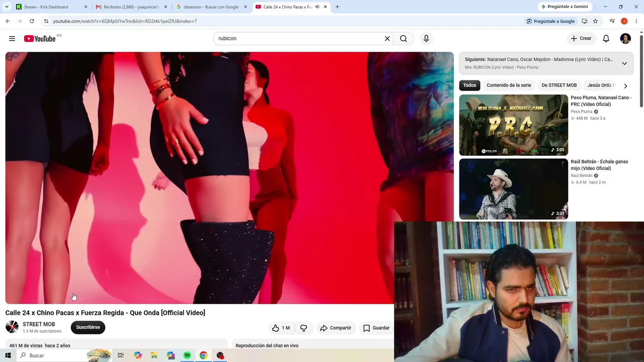Image resolution: width=644 pixels, height=362 pixels.
Task: Close the Kick Dashboard tab
Action: [86, 7]
